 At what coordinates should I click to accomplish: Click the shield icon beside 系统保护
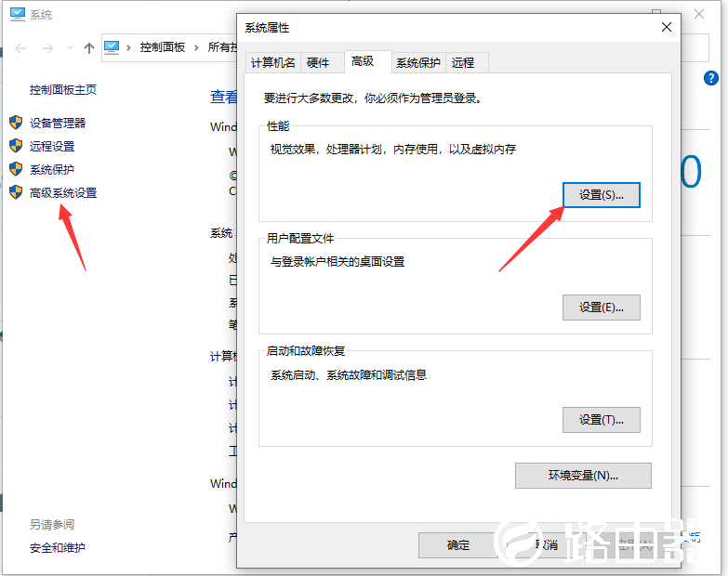click(x=16, y=169)
